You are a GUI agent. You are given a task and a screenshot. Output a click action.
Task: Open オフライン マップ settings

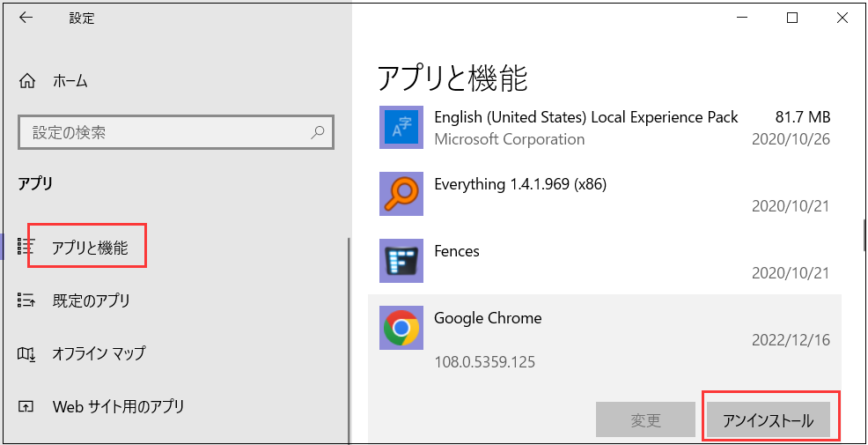pos(99,353)
